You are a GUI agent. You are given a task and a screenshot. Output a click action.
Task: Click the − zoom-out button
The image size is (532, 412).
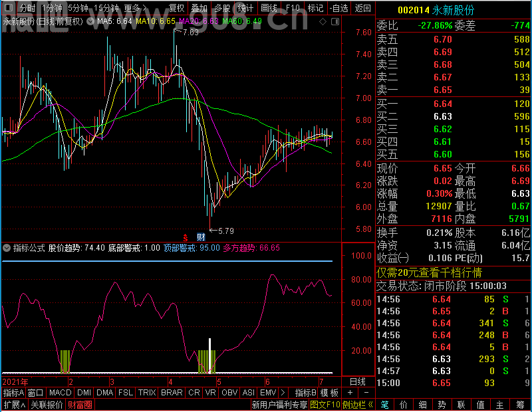[x=366, y=393]
